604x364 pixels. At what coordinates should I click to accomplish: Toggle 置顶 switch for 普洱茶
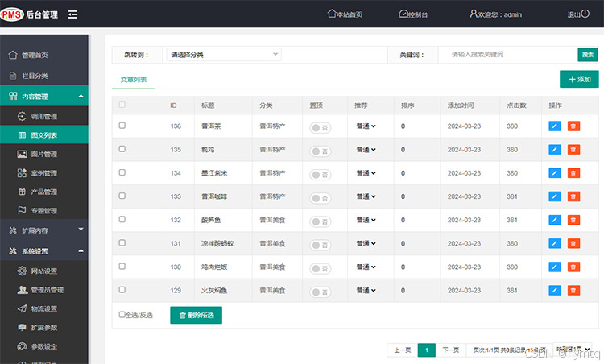320,128
